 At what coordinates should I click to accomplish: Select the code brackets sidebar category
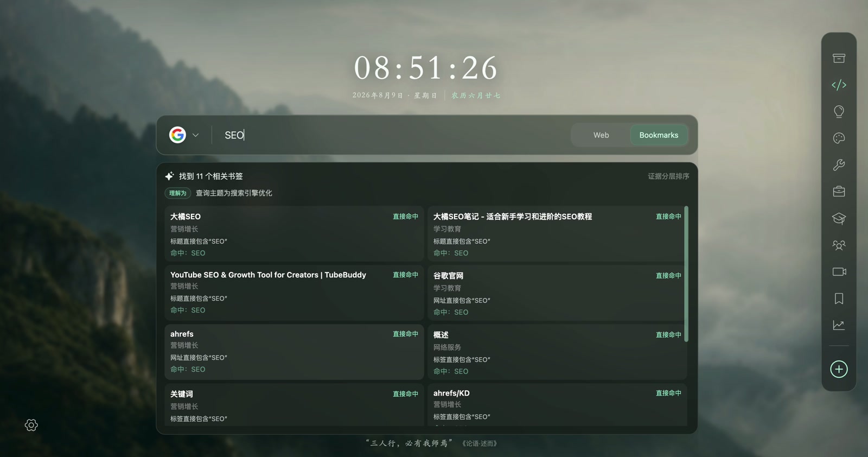[x=839, y=85]
